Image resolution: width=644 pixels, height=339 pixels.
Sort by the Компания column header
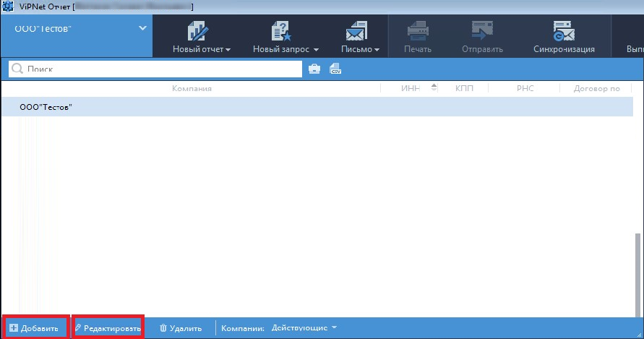[x=192, y=88]
